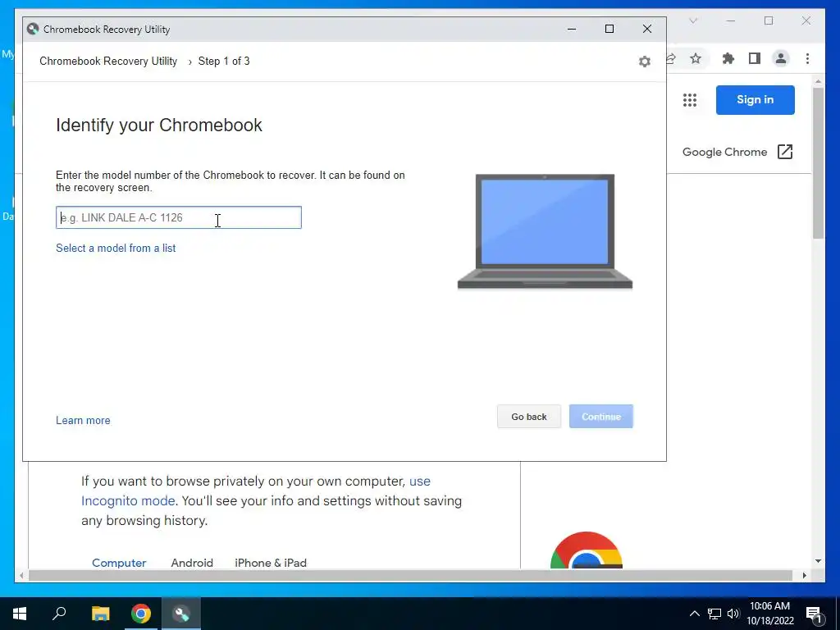
Task: Minimize the Chromebook Recovery Utility window
Action: pyautogui.click(x=572, y=29)
